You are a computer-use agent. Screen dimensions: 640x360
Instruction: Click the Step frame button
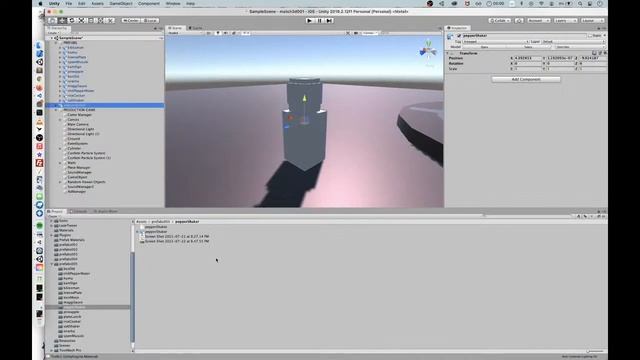tap(329, 20)
